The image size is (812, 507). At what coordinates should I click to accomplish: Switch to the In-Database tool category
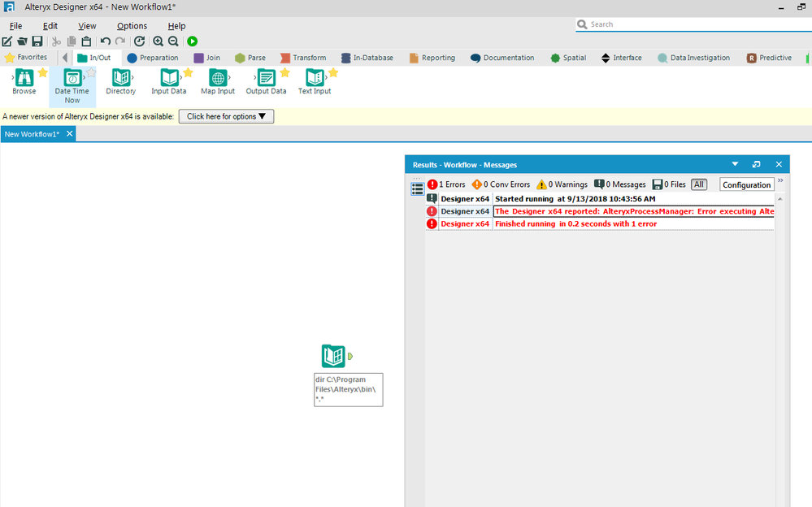coord(367,58)
